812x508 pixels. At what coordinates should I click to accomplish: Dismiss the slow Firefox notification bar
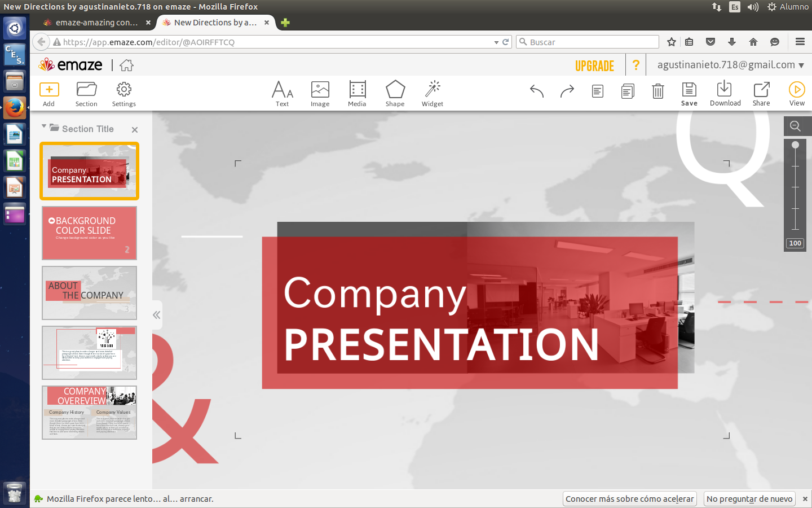tap(805, 499)
